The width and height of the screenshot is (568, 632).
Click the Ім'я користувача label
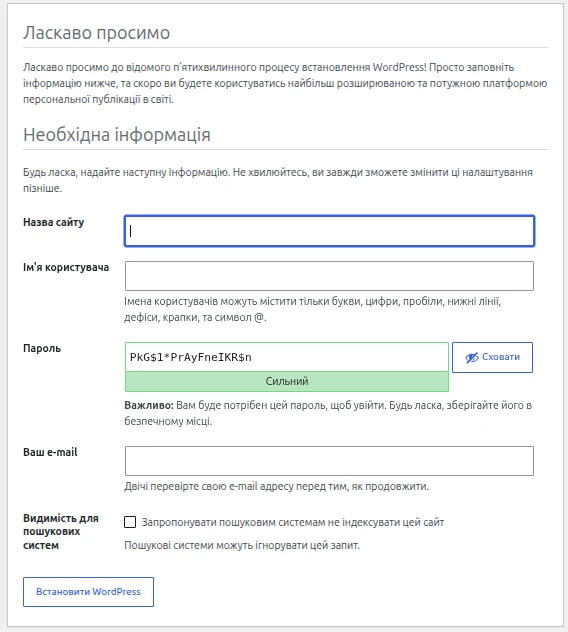[66, 268]
